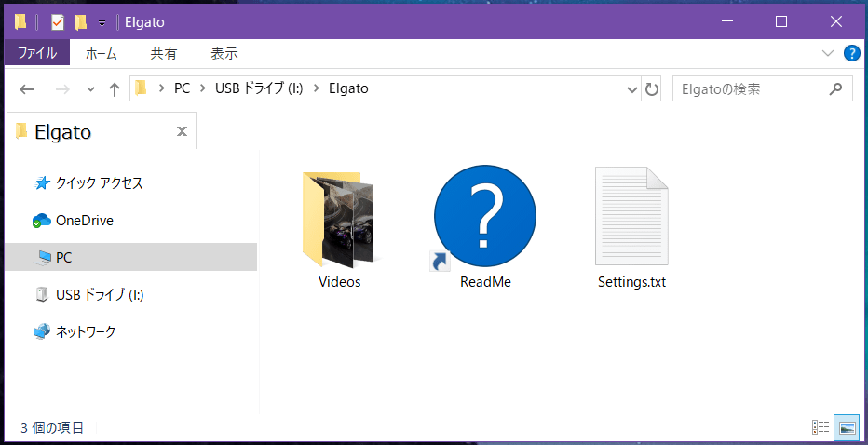Minimize the Elgato window
Image resolution: width=868 pixels, height=445 pixels.
727,21
